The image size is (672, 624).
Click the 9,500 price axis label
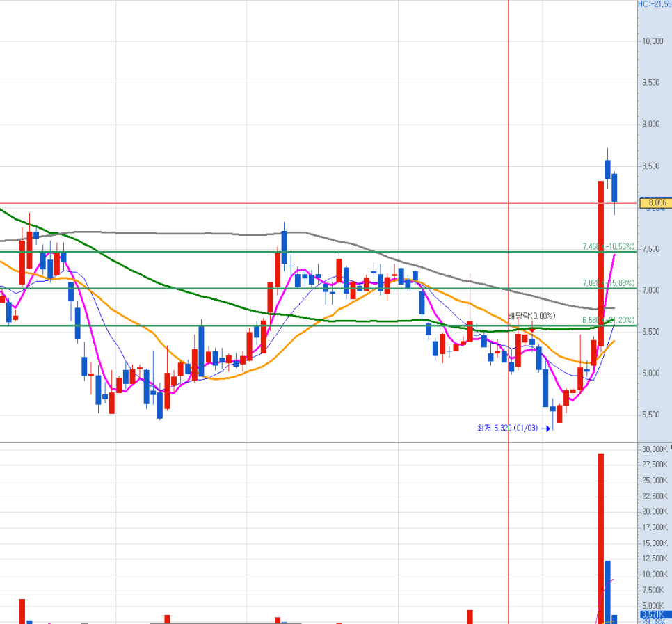click(x=651, y=83)
